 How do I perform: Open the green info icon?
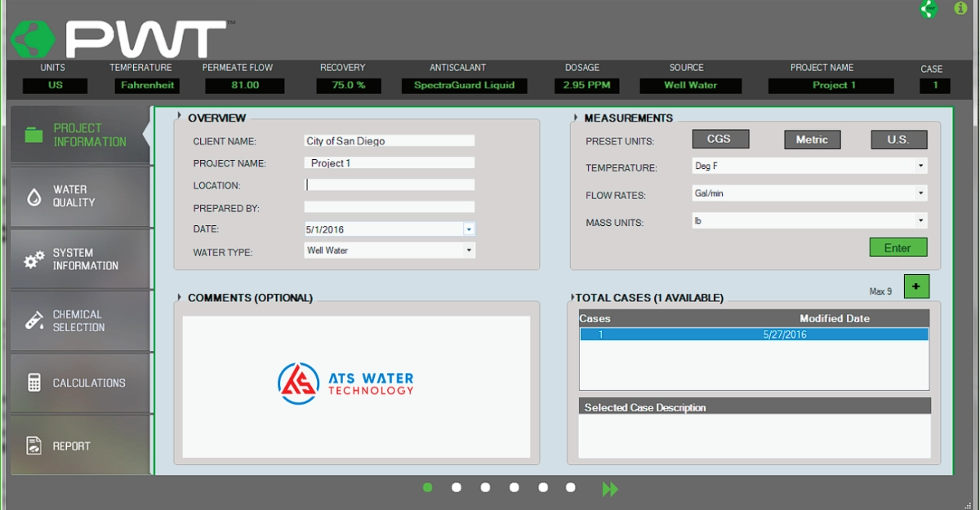pyautogui.click(x=960, y=8)
